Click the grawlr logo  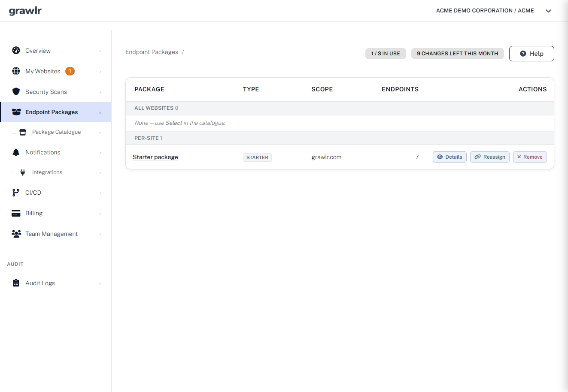25,11
